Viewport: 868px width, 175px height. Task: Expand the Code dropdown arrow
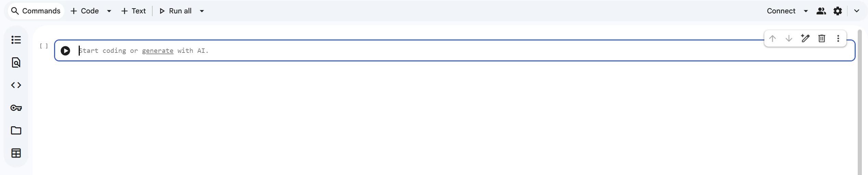coord(109,11)
